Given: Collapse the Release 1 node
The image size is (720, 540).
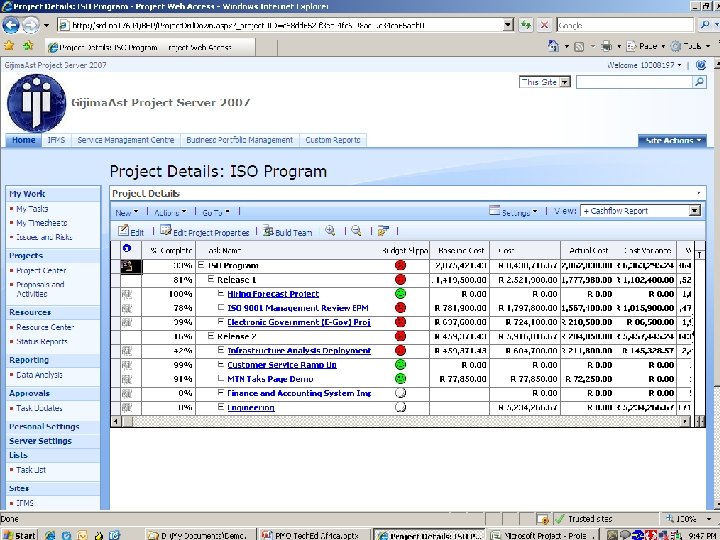Looking at the screenshot, I should click(x=211, y=279).
